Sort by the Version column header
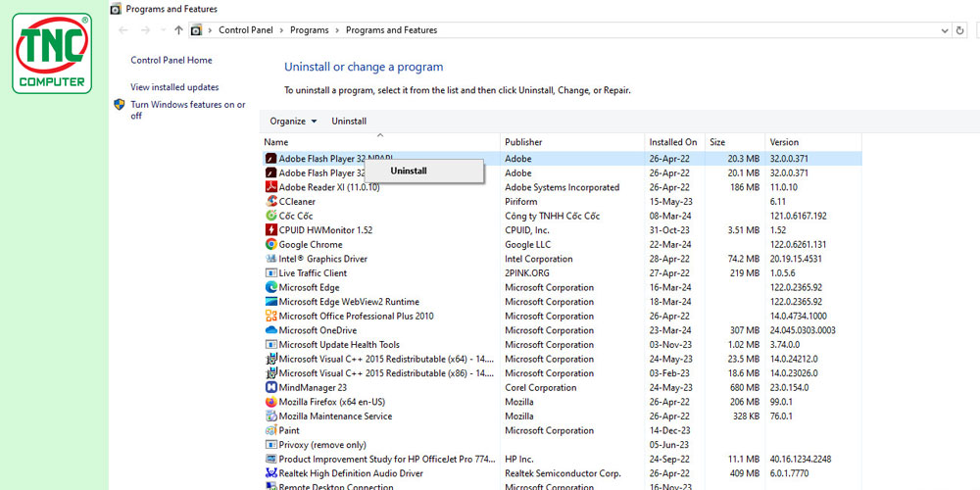980x490 pixels. 813,142
